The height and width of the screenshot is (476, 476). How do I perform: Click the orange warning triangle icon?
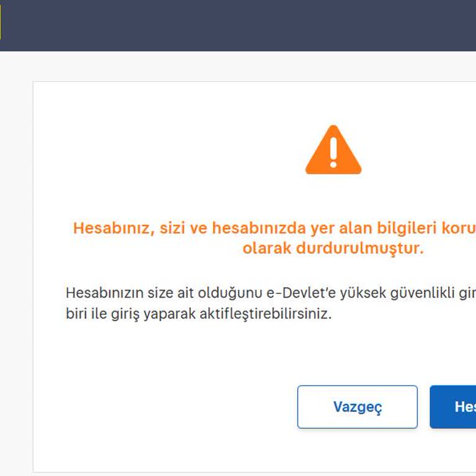point(333,149)
